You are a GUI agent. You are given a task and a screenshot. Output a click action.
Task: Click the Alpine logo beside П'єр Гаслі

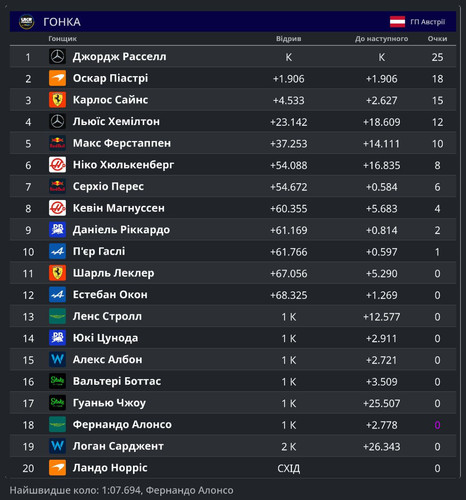coord(57,251)
